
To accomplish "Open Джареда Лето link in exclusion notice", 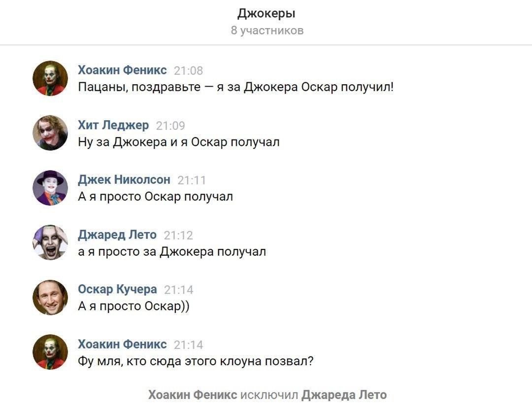I will (x=344, y=395).
